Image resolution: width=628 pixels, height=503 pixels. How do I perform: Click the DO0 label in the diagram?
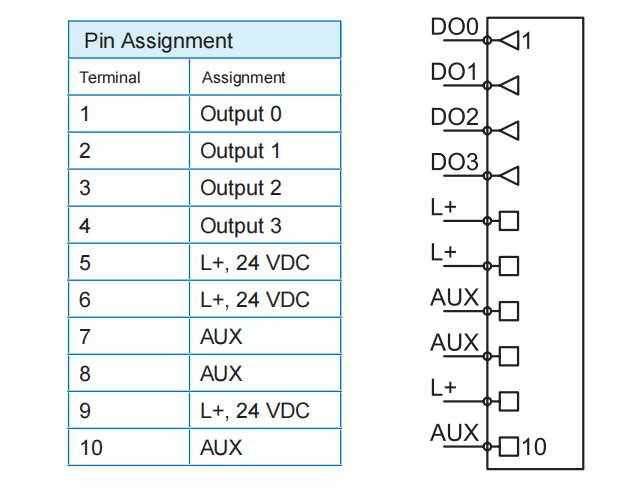455,27
